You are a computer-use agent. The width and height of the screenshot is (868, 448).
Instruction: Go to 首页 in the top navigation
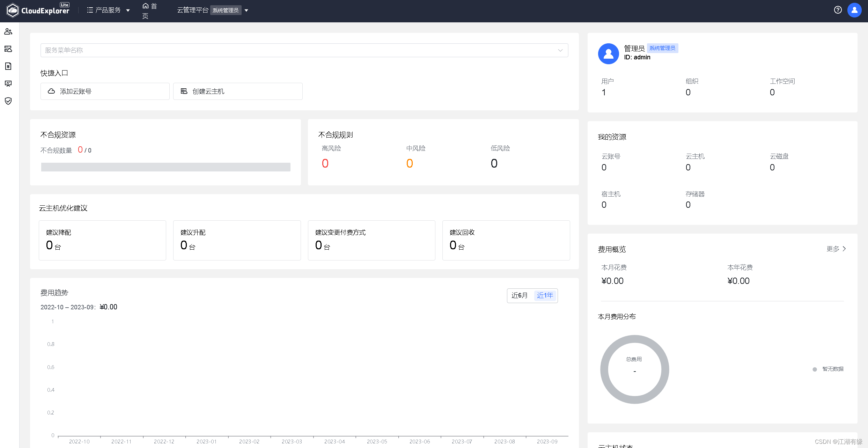[150, 11]
